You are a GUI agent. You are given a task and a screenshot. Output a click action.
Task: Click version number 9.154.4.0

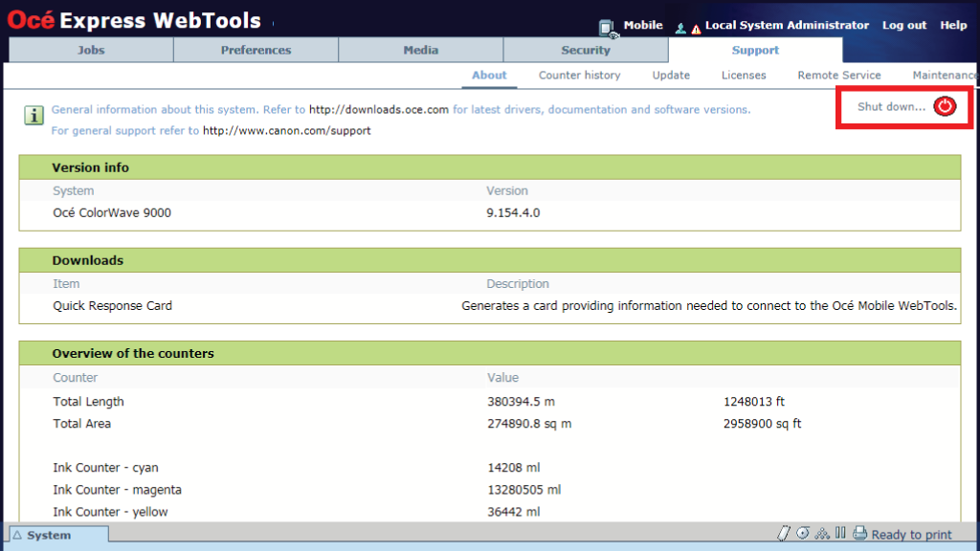(x=513, y=213)
